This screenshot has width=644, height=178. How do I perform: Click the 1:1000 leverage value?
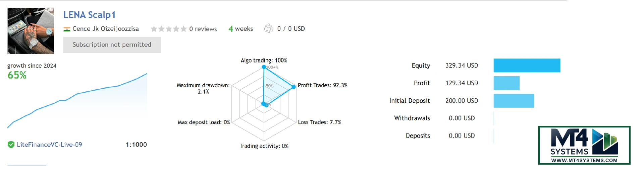136,145
